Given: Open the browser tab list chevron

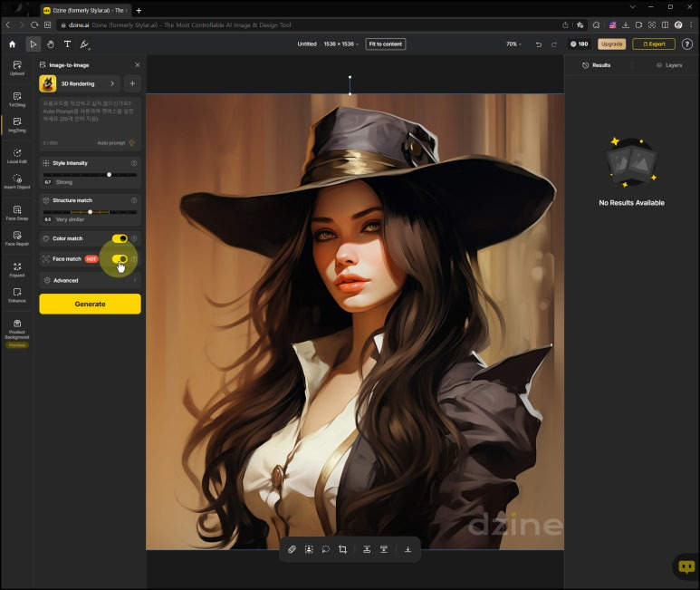Looking at the screenshot, I should [632, 7].
